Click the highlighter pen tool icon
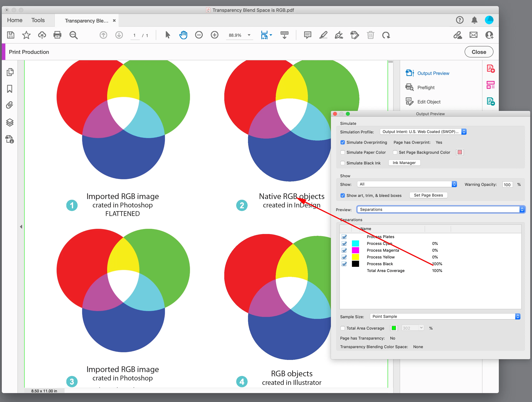 pos(323,35)
